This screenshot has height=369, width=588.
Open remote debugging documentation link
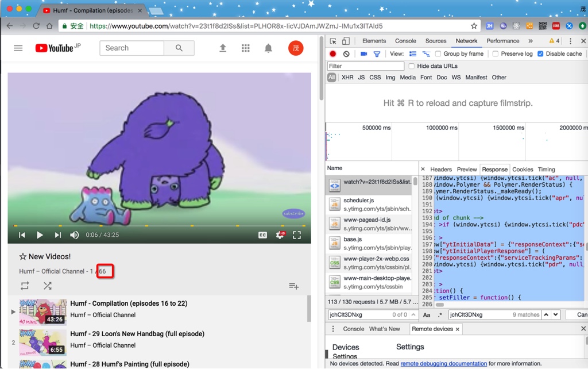(x=444, y=363)
